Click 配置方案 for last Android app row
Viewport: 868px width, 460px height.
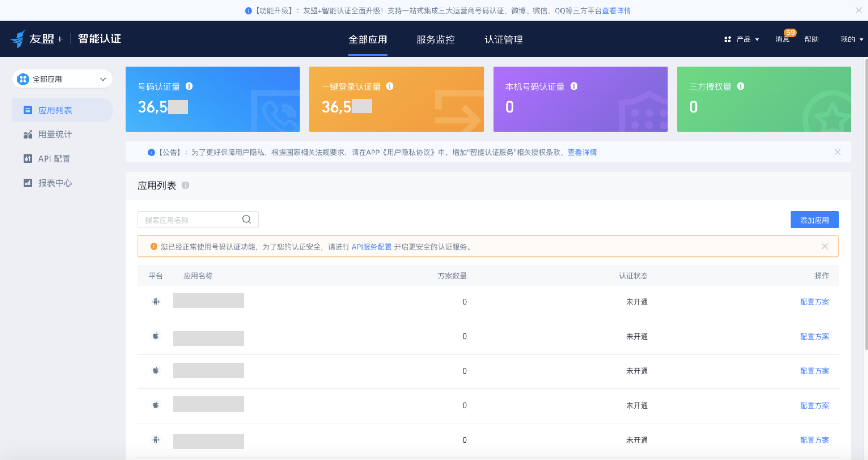[814, 440]
